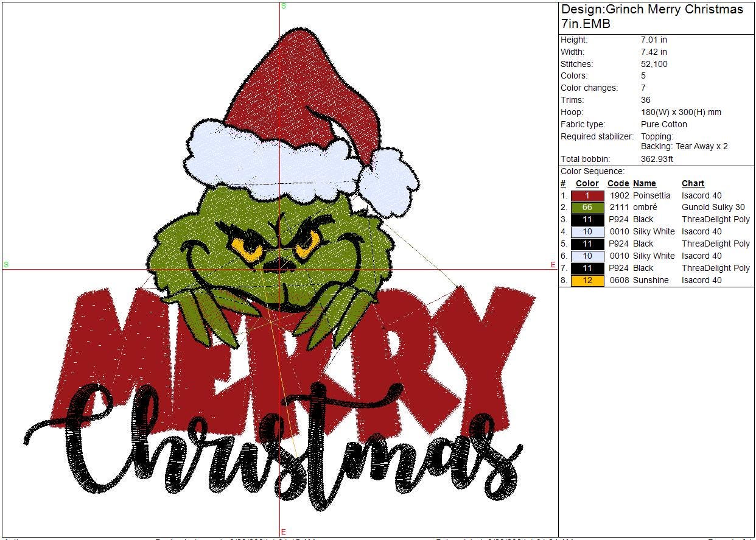Click the Black swatch in sequence row 3
756x540 pixels.
pos(587,220)
